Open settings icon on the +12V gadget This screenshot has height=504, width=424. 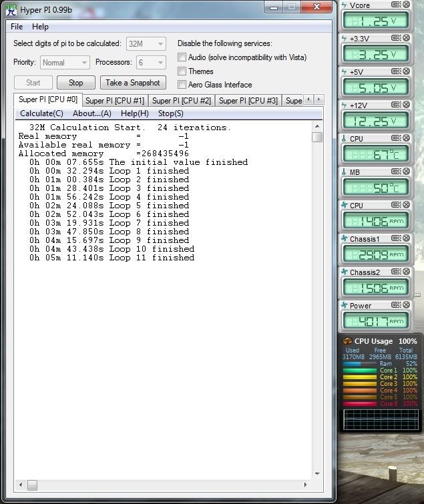tap(396, 104)
